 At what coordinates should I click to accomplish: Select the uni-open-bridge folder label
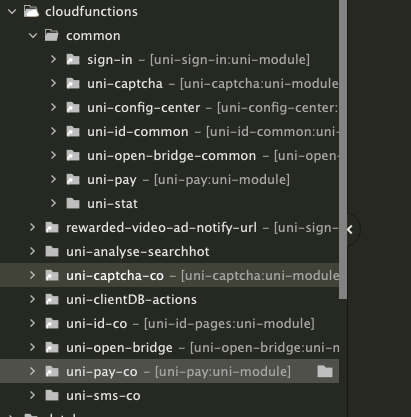tap(119, 348)
